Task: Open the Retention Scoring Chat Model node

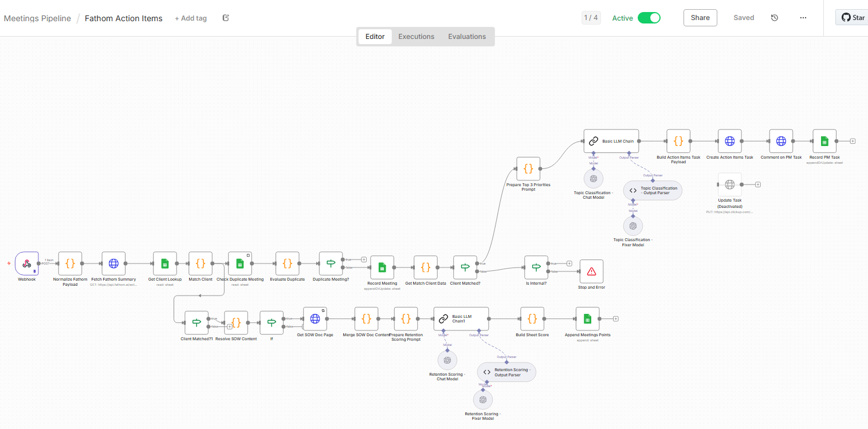Action: pos(447,360)
